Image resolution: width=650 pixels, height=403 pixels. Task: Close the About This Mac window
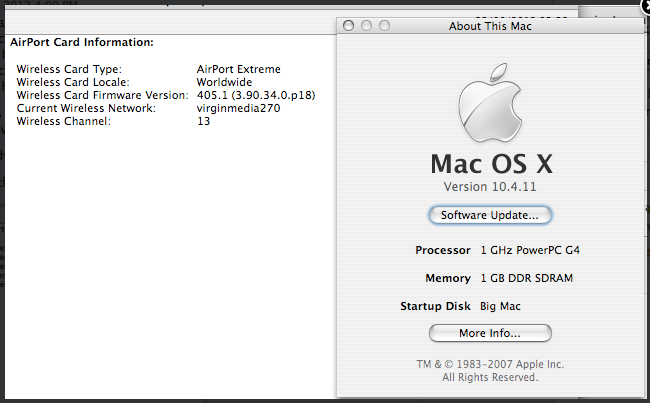click(349, 26)
